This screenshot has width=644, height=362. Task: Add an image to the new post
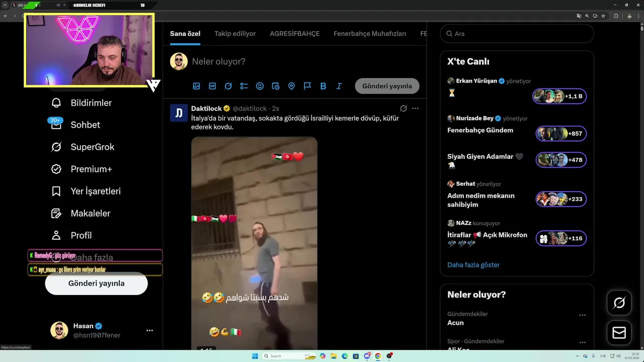point(196,86)
